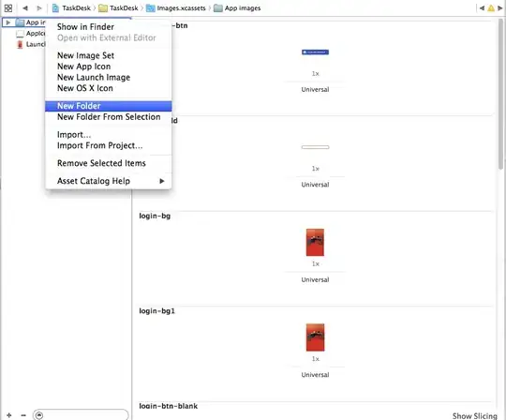Choose New Folder
506x420 pixels.
point(109,106)
